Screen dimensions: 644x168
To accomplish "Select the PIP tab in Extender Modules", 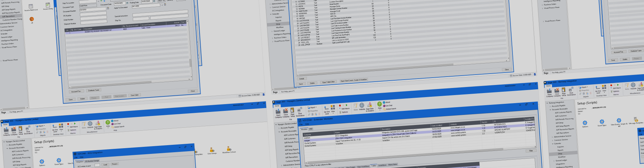I will point(311,129).
